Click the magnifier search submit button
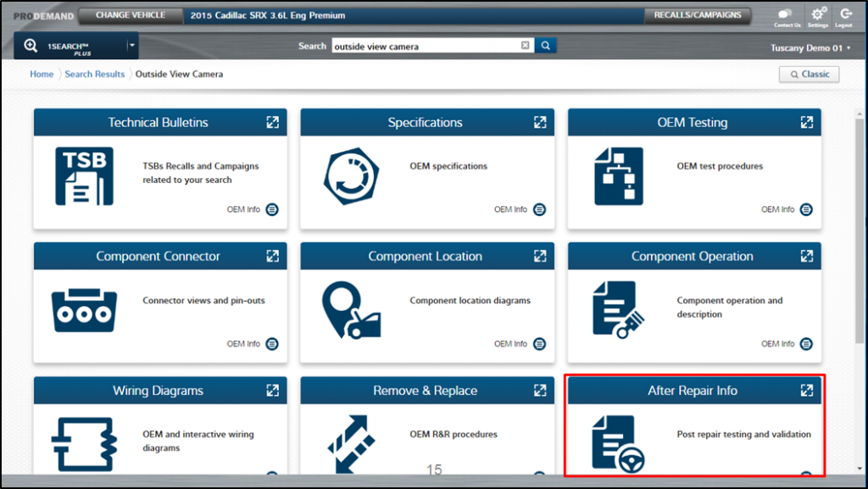This screenshot has height=489, width=868. click(546, 46)
